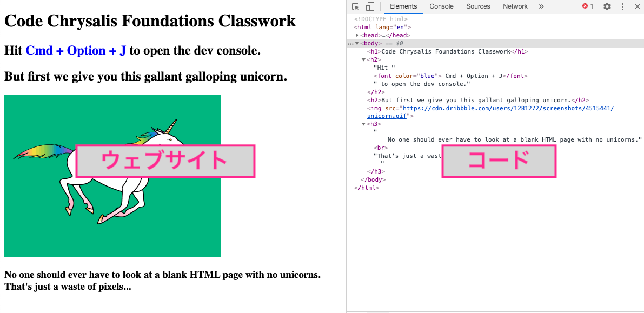Click the pink-bordered ウェブサイト label
Viewport: 644px width, 313px height.
[165, 161]
